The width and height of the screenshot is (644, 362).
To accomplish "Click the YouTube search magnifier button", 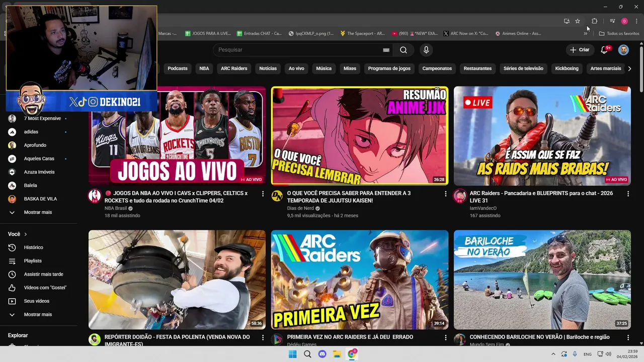I will [x=404, y=50].
